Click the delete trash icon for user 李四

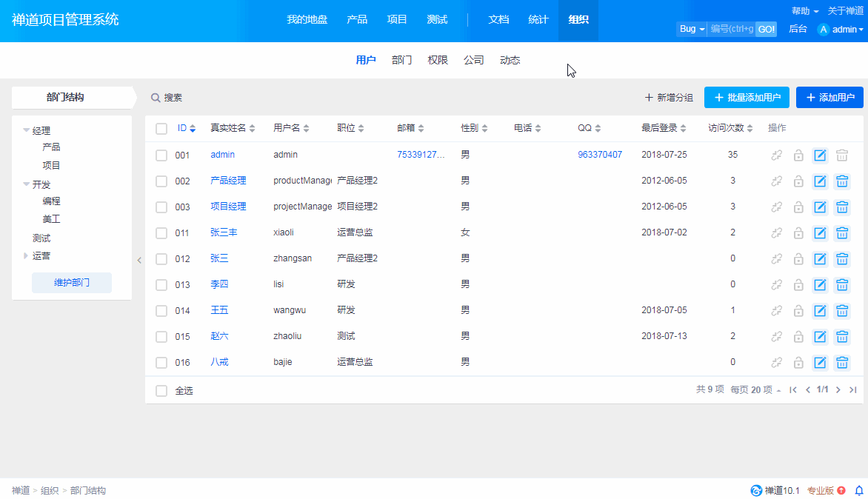[842, 285]
